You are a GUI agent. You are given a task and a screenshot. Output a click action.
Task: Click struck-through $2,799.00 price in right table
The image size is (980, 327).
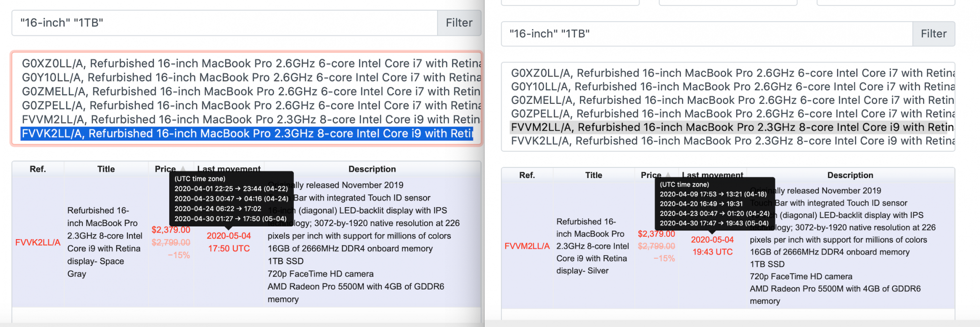657,246
